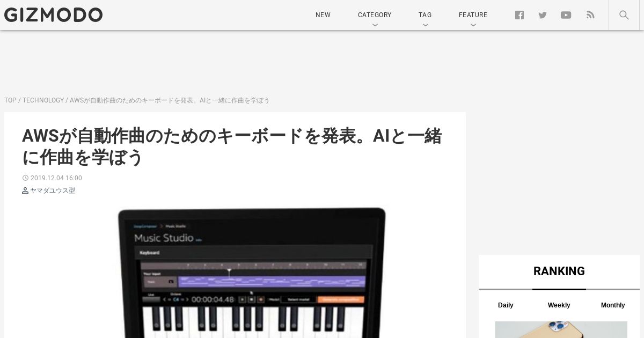Expand the CATEGORY chevron arrow
The width and height of the screenshot is (644, 338).
point(375,25)
